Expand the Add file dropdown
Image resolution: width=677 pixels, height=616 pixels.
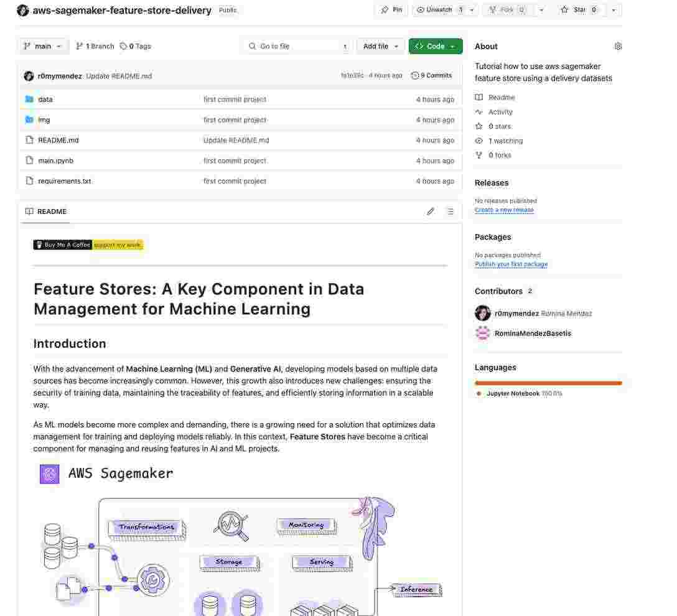click(381, 46)
